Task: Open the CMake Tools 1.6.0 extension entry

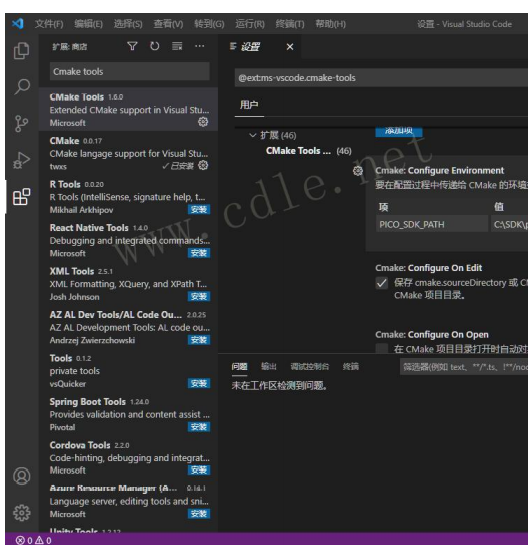Action: click(128, 109)
